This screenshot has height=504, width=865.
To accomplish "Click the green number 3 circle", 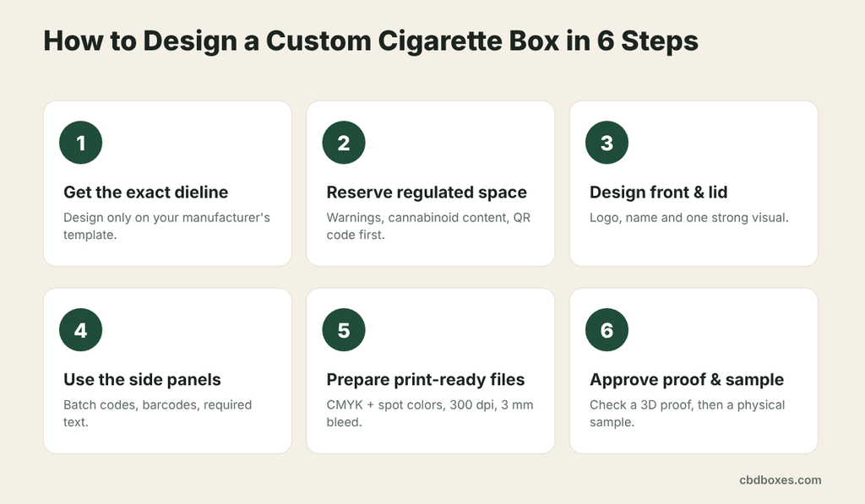I will 607,143.
